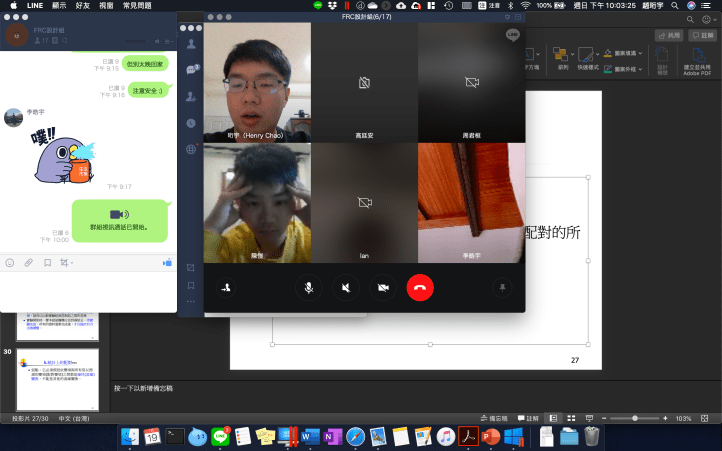Expand the 圖案填滿 shape fill dropdown
The width and height of the screenshot is (722, 451).
coord(640,53)
